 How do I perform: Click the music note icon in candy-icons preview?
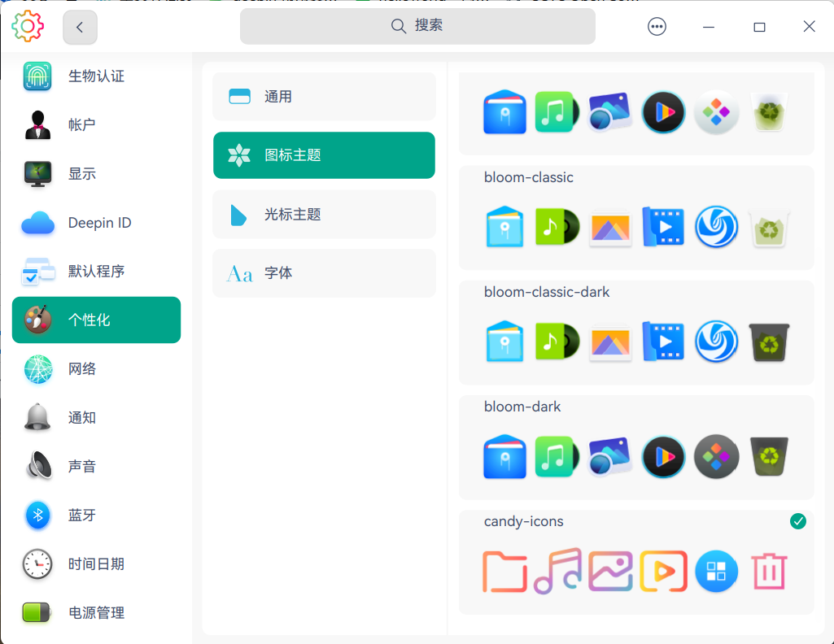[557, 571]
